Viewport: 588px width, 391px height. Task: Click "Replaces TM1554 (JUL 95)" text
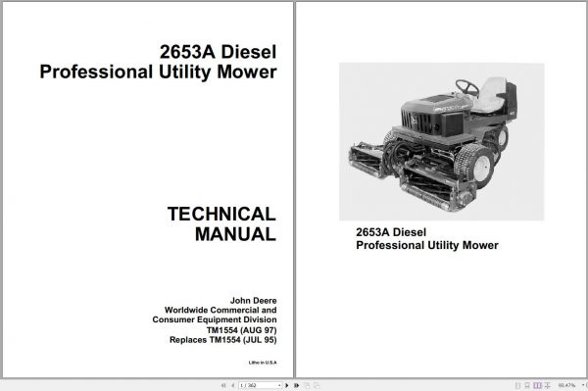(x=223, y=340)
